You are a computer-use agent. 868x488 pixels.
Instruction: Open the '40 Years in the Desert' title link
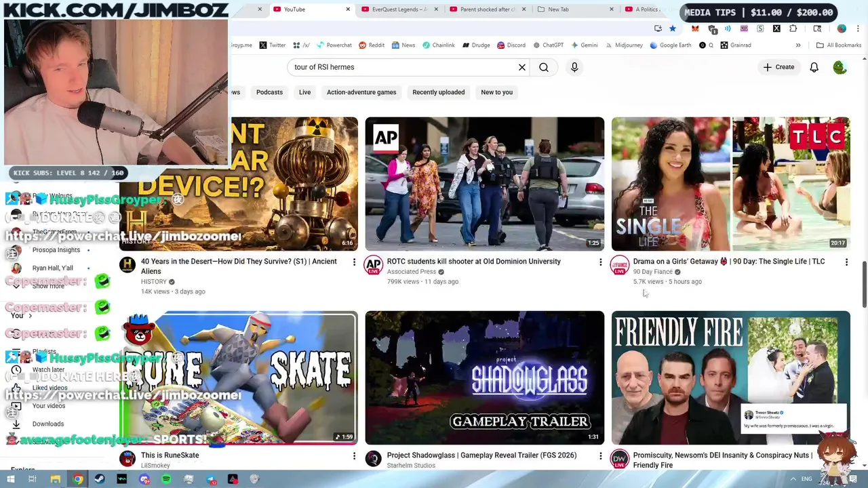click(239, 266)
